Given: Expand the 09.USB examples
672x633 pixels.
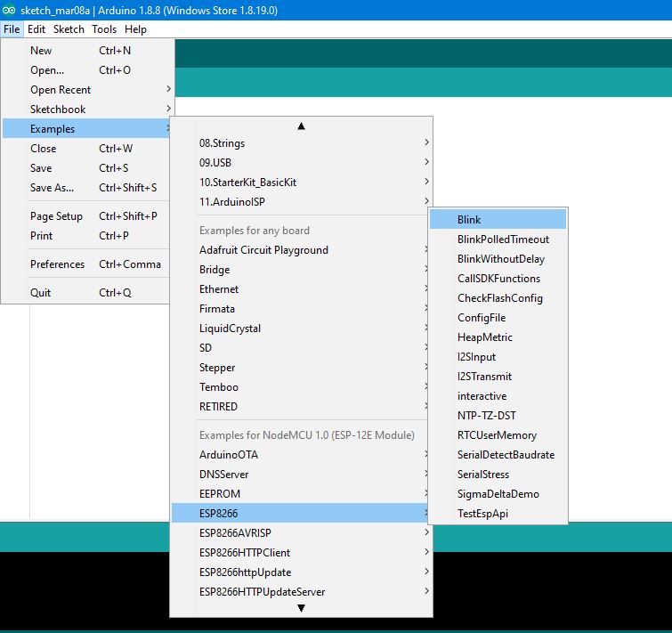Looking at the screenshot, I should [x=301, y=163].
